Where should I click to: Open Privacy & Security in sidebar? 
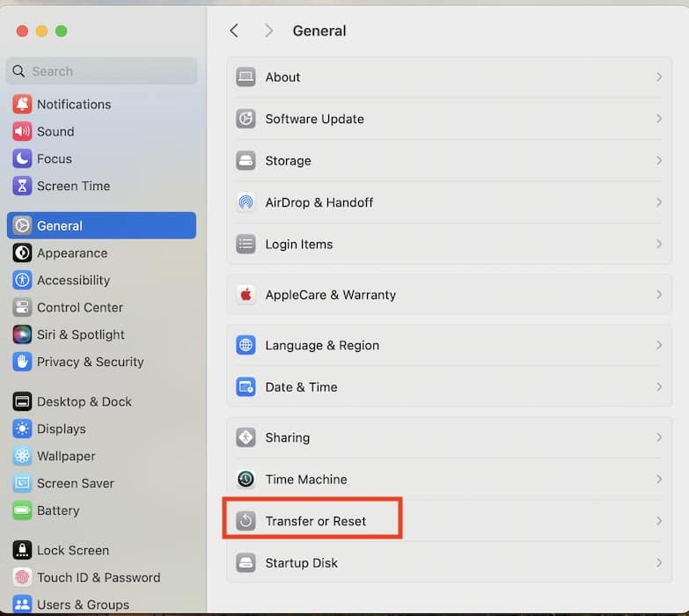click(x=90, y=362)
